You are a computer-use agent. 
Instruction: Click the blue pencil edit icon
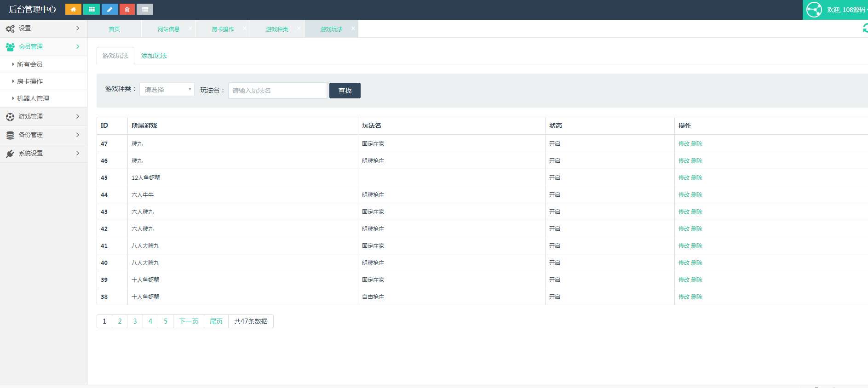click(x=109, y=9)
